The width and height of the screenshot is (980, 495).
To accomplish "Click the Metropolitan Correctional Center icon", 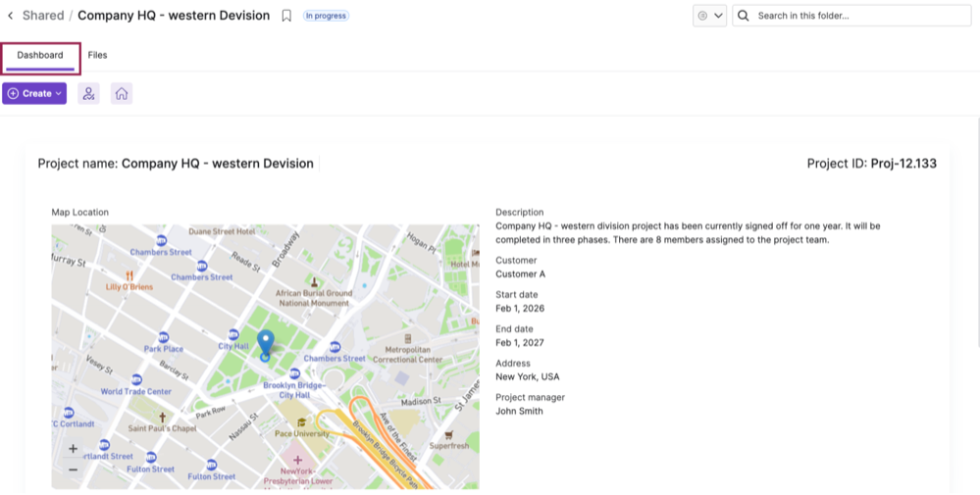I will pos(408,339).
